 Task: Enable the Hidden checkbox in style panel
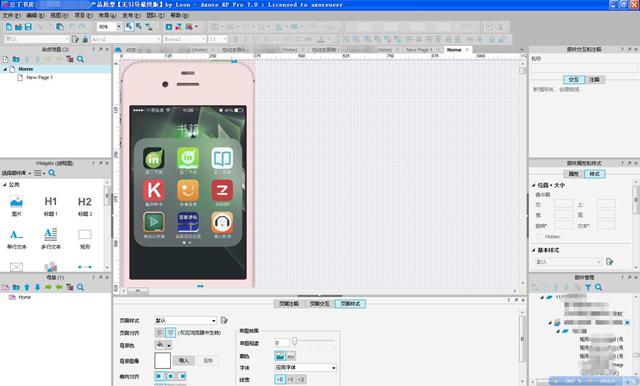(540, 236)
